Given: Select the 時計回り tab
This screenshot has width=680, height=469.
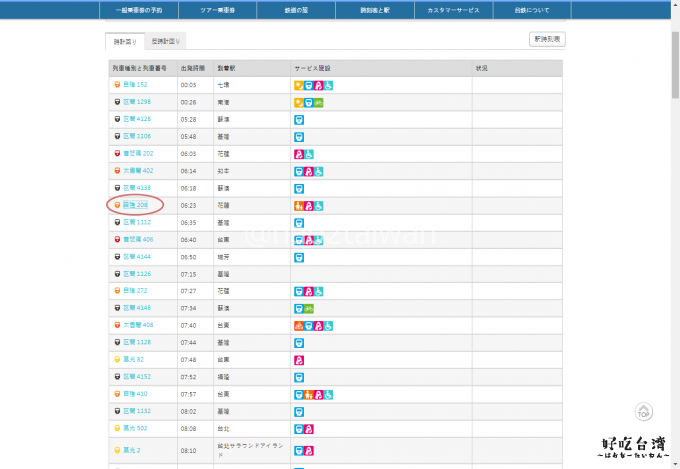Looking at the screenshot, I should point(123,41).
